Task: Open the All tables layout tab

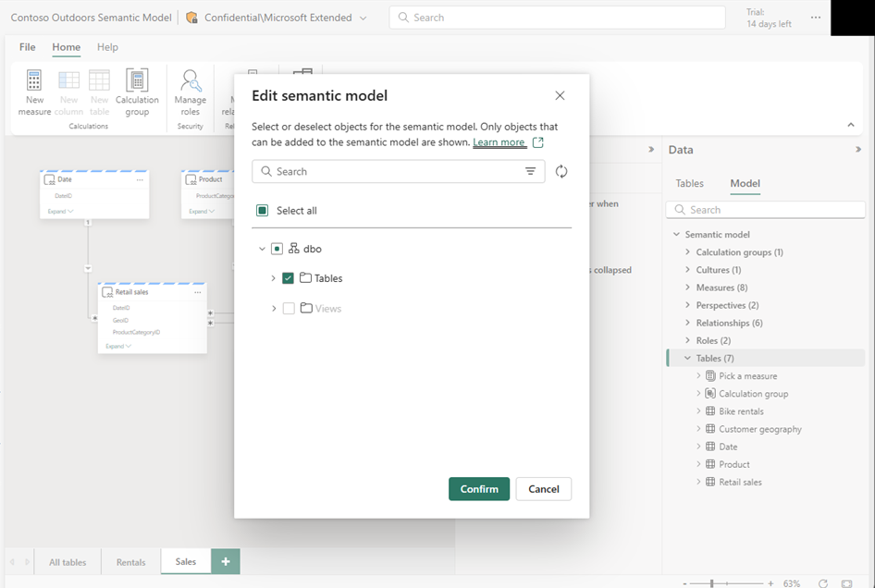Action: click(68, 562)
